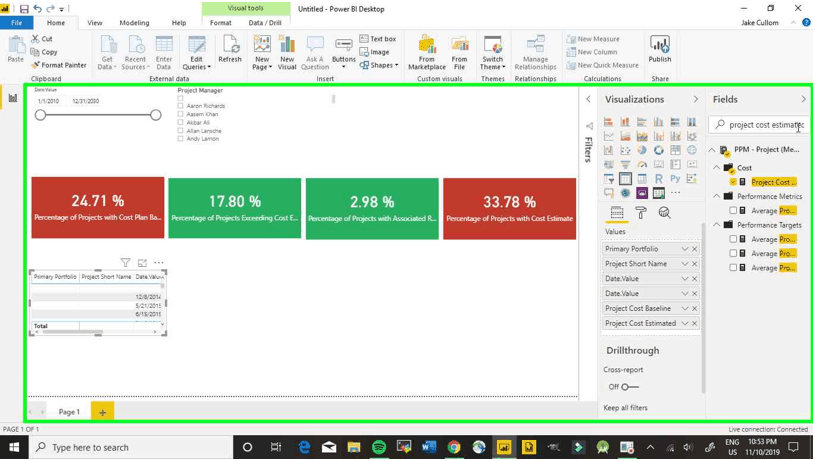Pick the funnel chart visual
The width and height of the screenshot is (815, 461).
(x=625, y=164)
